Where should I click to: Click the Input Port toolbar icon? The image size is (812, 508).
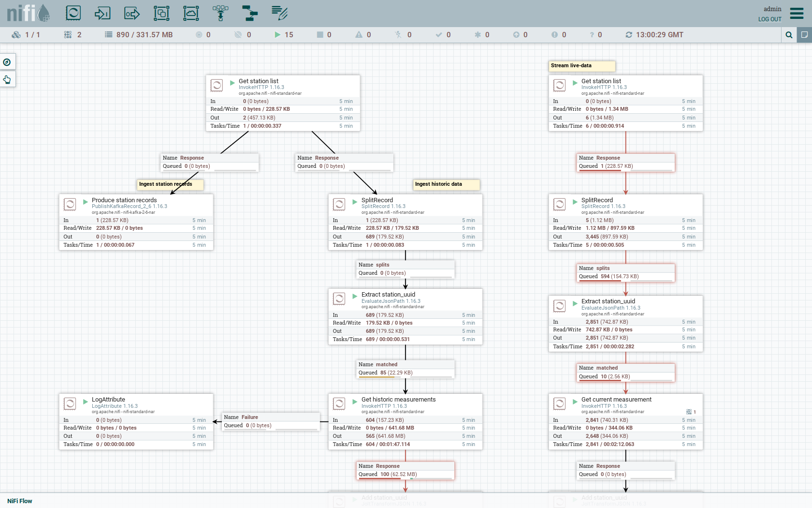coord(102,13)
